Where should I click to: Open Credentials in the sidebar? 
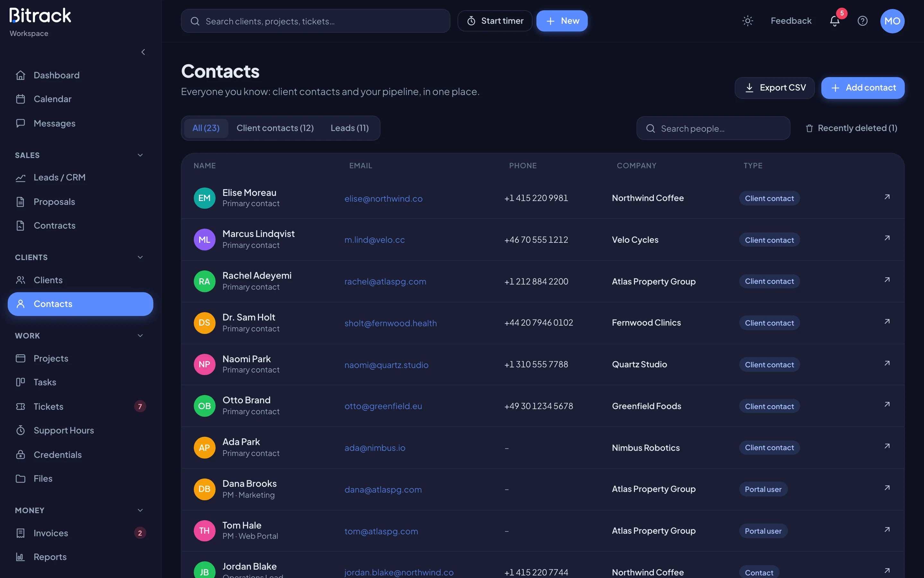coord(80,455)
